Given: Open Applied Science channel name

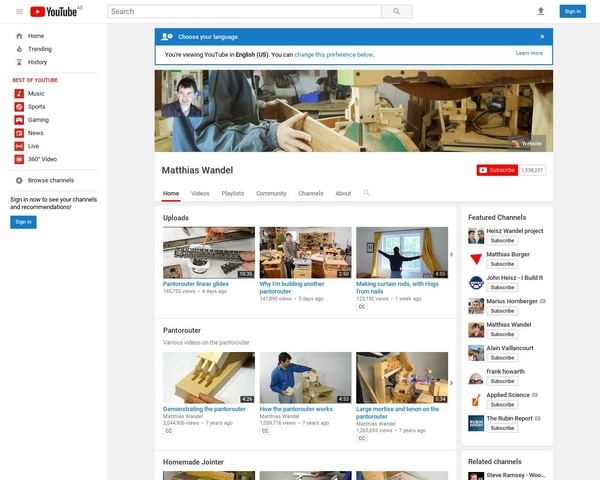Looking at the screenshot, I should pos(508,395).
